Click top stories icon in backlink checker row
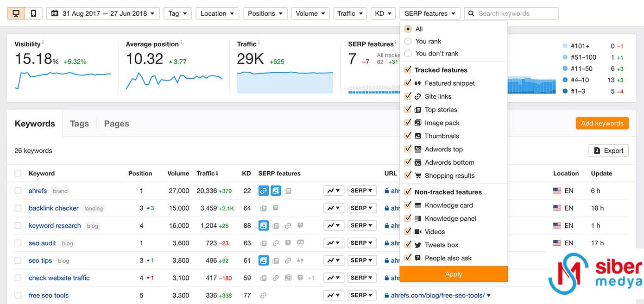This screenshot has width=644, height=304. click(x=264, y=208)
